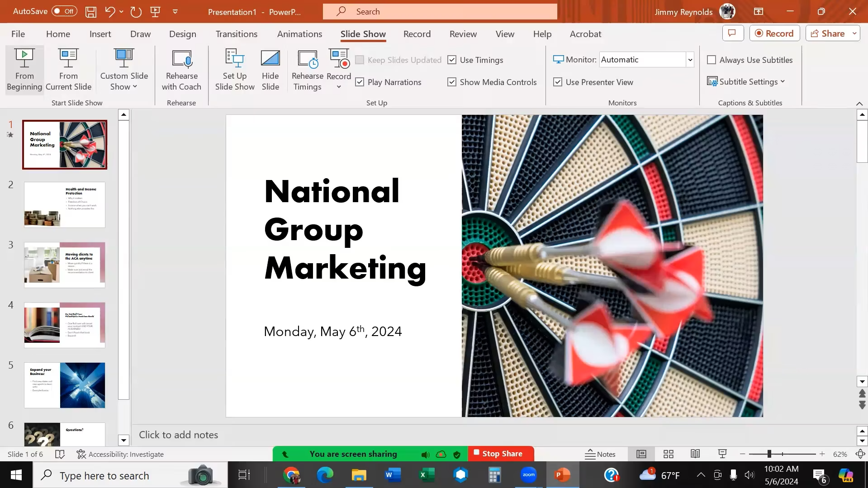The width and height of the screenshot is (868, 488).
Task: Click the Hide Slide button
Action: pyautogui.click(x=270, y=70)
